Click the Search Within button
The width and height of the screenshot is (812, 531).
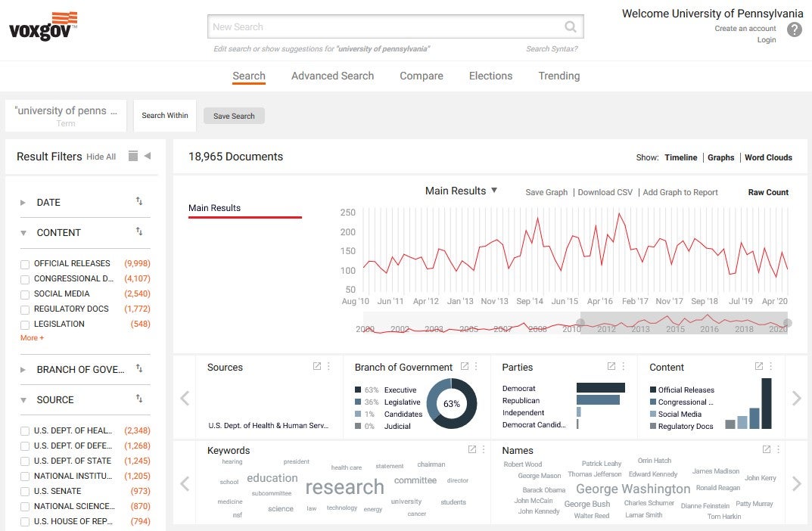pos(165,116)
